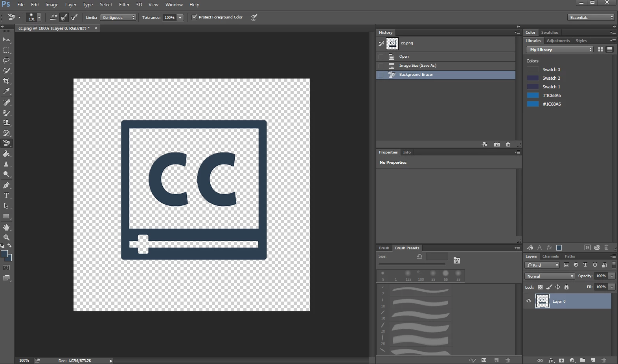Toggle lock transparent pixels for layer
Screen dimensions: 618x364
(540, 287)
